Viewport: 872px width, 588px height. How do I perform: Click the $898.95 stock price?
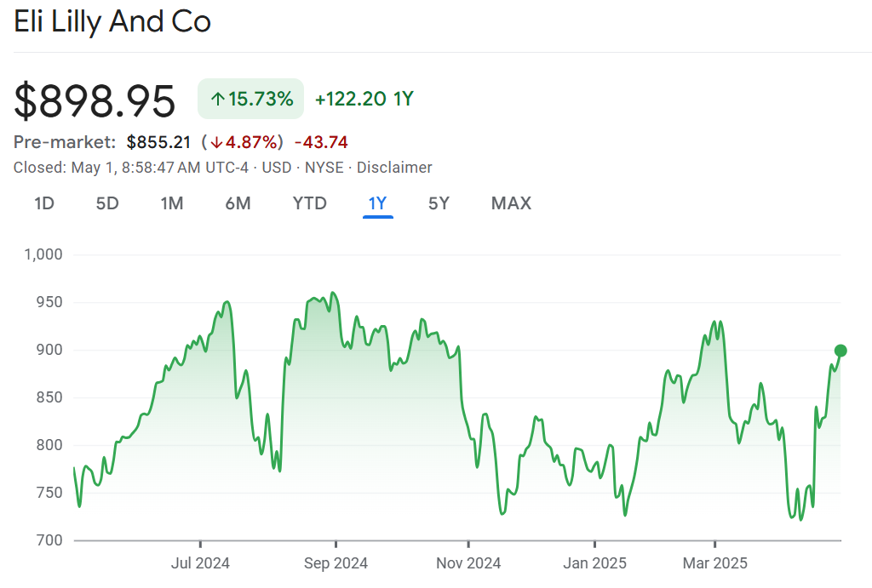pos(95,101)
